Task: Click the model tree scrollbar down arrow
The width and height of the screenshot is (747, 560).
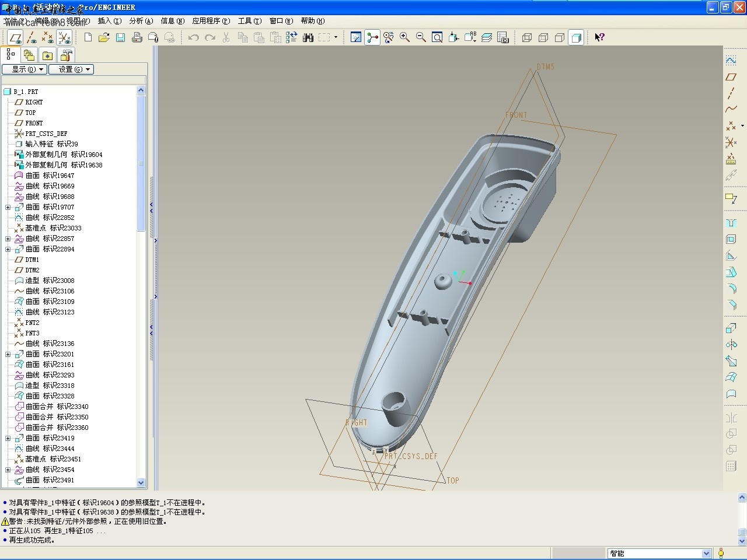Action: click(x=141, y=482)
